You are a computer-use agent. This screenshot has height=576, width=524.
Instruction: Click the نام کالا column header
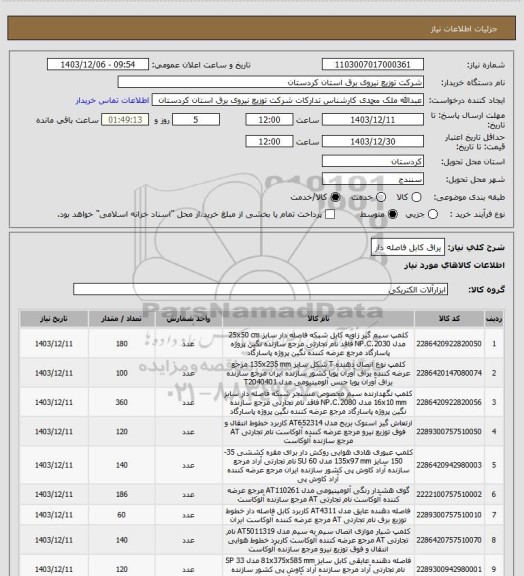(318, 318)
